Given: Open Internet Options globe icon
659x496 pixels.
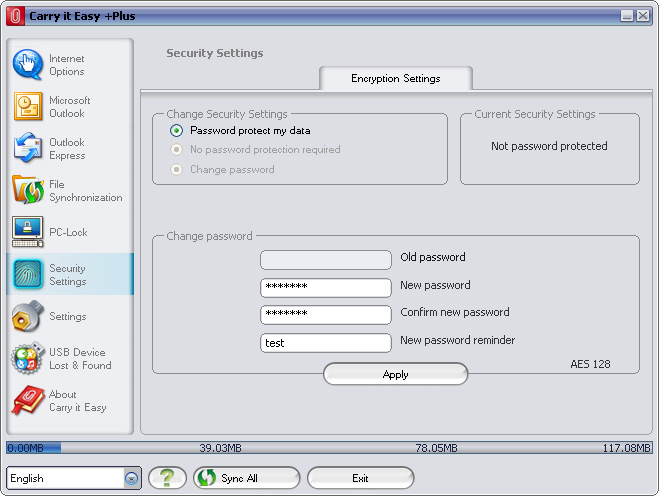Looking at the screenshot, I should (27, 64).
